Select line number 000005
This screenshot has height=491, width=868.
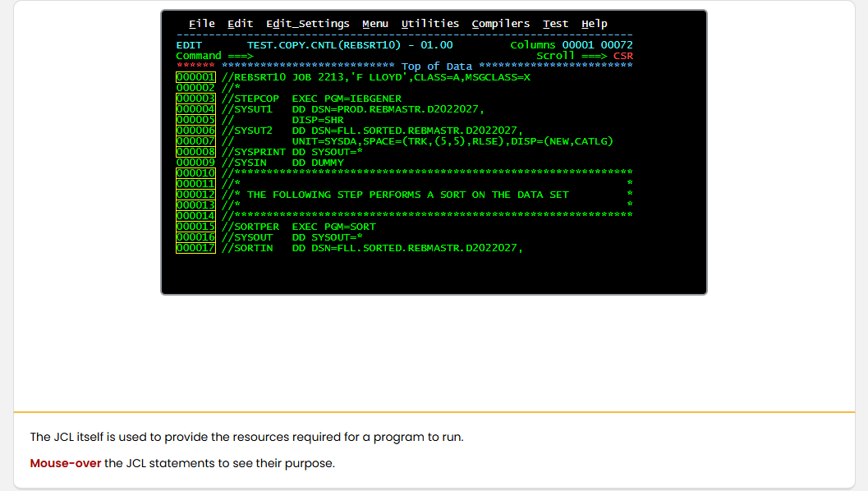[195, 120]
